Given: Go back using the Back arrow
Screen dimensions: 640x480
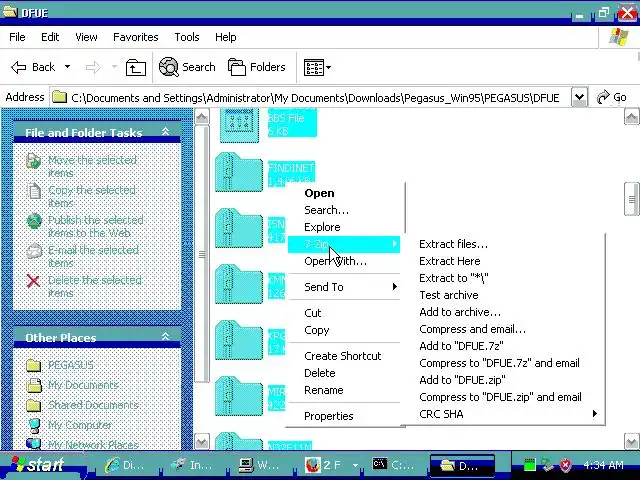Looking at the screenshot, I should [33, 67].
